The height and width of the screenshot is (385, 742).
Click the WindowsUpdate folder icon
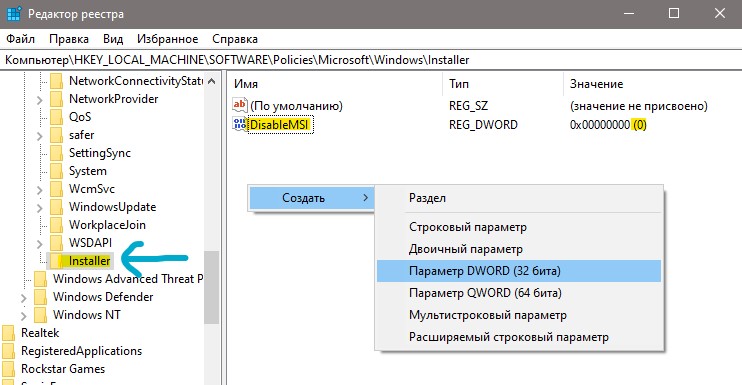[57, 207]
